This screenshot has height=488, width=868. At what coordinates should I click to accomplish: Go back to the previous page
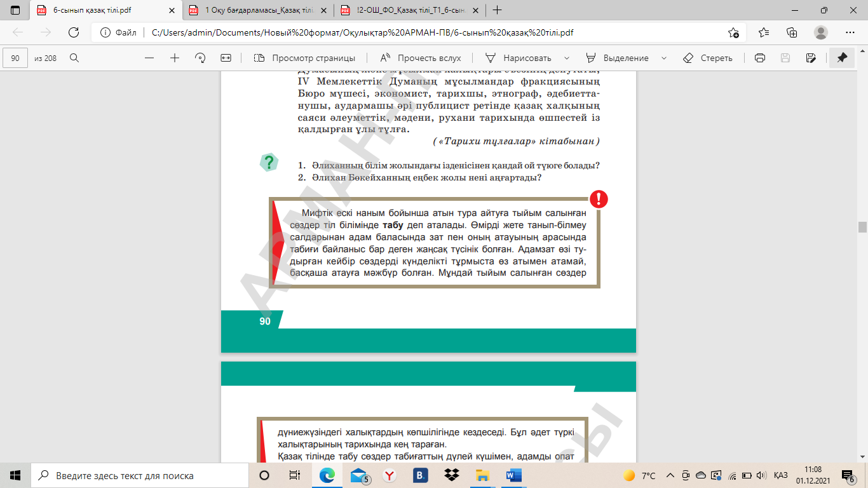point(18,33)
